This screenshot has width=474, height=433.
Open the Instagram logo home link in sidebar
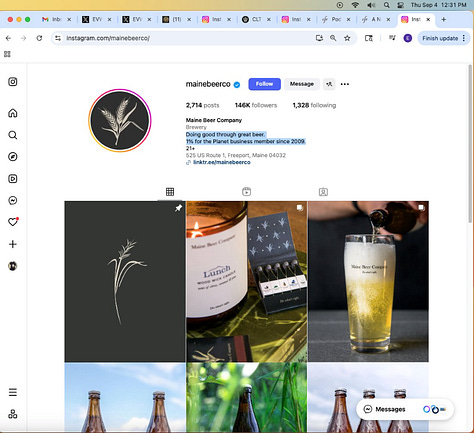(x=13, y=82)
